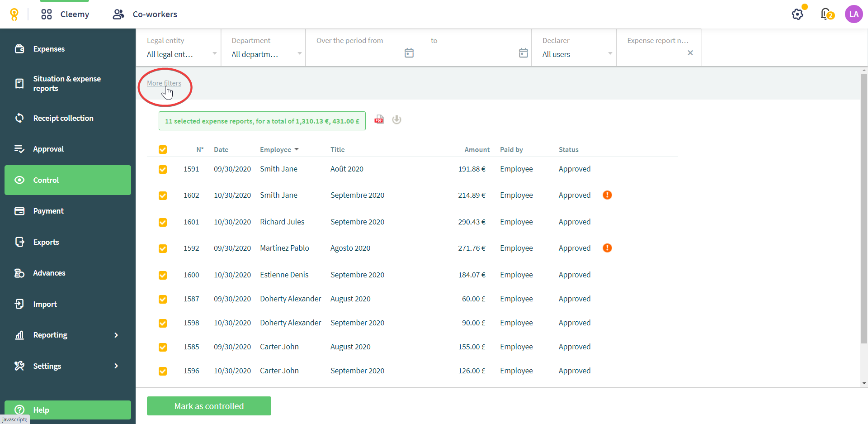Click the More filters link
Viewport: 868px width, 424px height.
(x=164, y=83)
